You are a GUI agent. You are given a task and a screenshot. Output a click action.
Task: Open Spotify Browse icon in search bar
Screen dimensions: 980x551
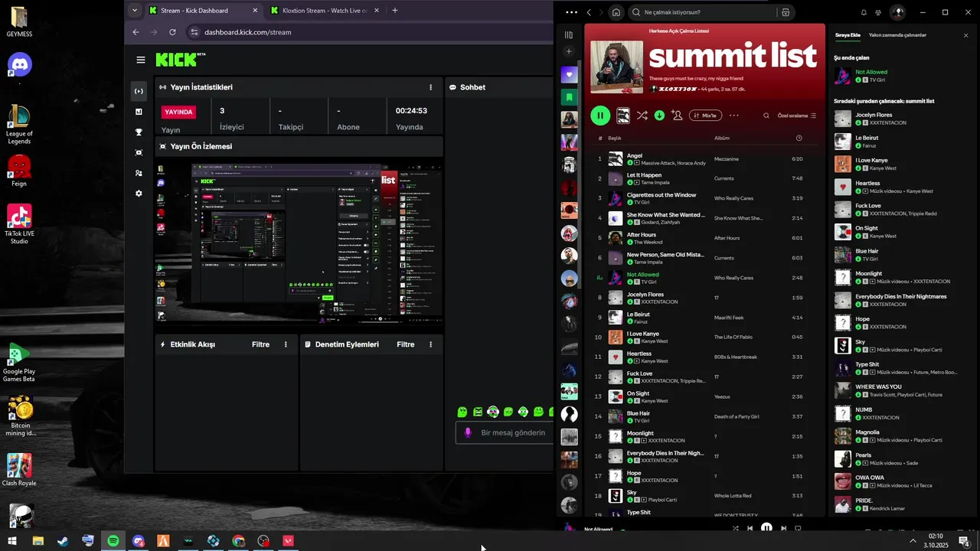(x=785, y=12)
